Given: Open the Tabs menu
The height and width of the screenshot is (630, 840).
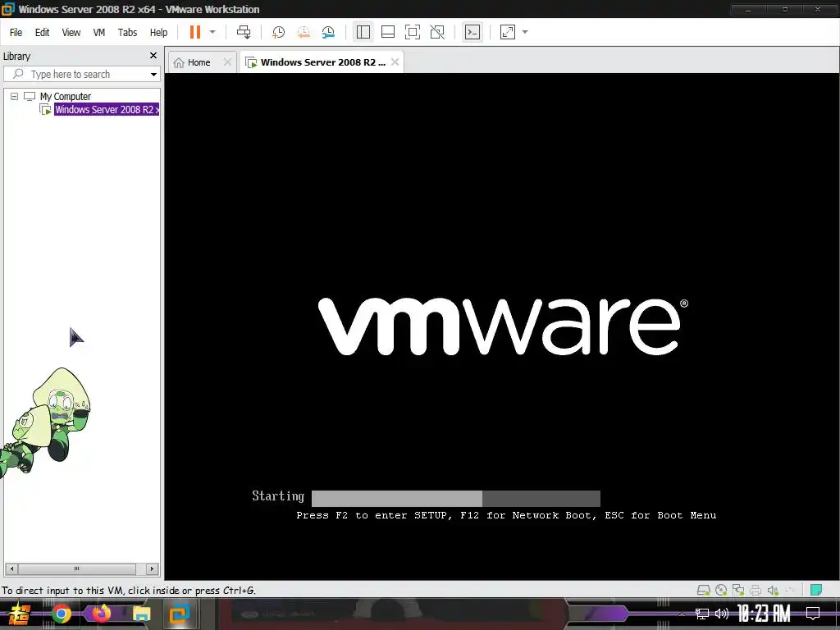Looking at the screenshot, I should pyautogui.click(x=127, y=33).
